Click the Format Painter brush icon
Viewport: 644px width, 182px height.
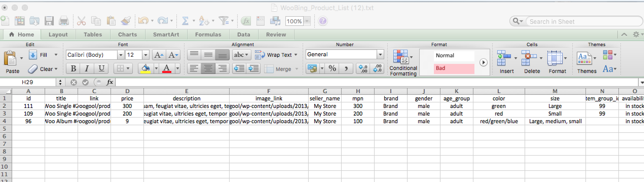pos(126,21)
